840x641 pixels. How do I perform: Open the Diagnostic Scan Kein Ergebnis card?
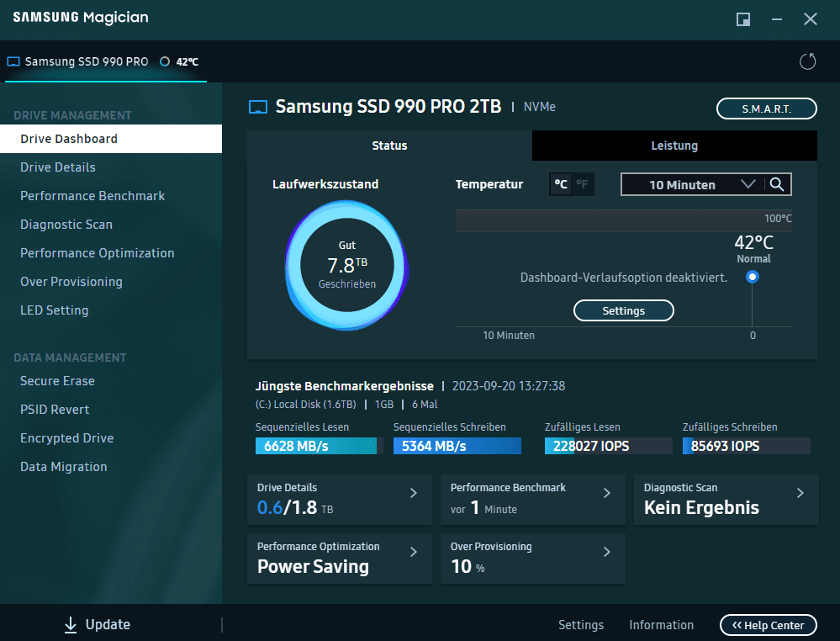click(726, 500)
